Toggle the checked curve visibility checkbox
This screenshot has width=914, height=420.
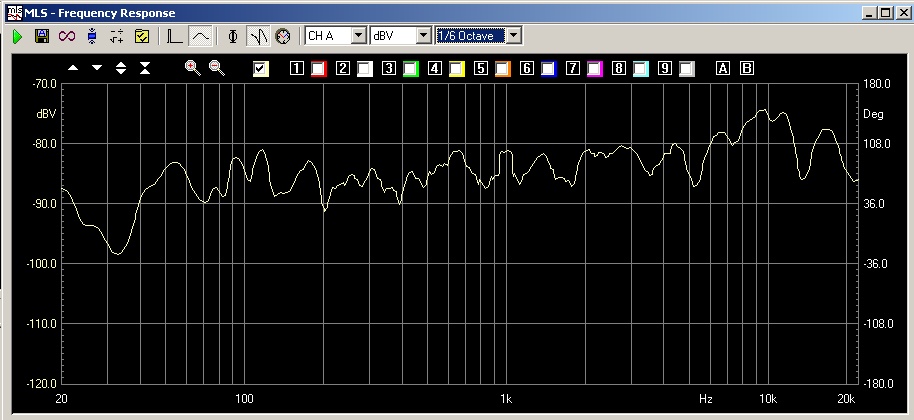tap(262, 69)
